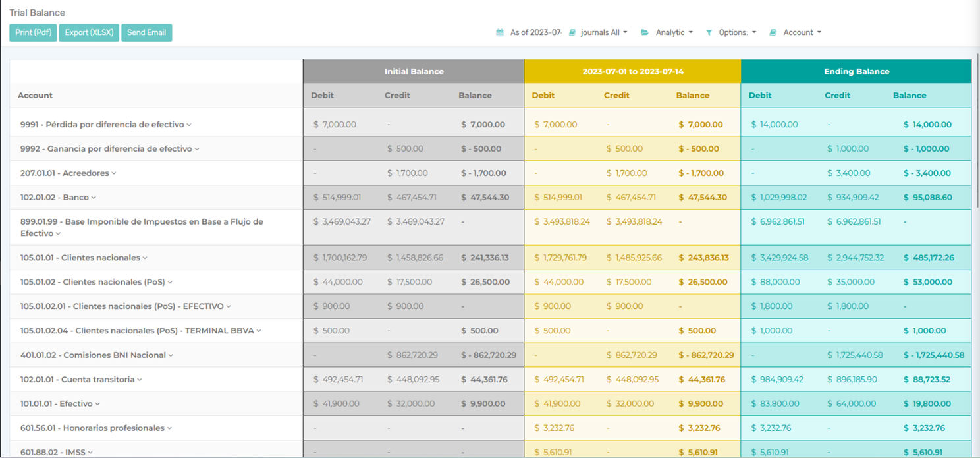Export the report to XLSX

click(89, 32)
